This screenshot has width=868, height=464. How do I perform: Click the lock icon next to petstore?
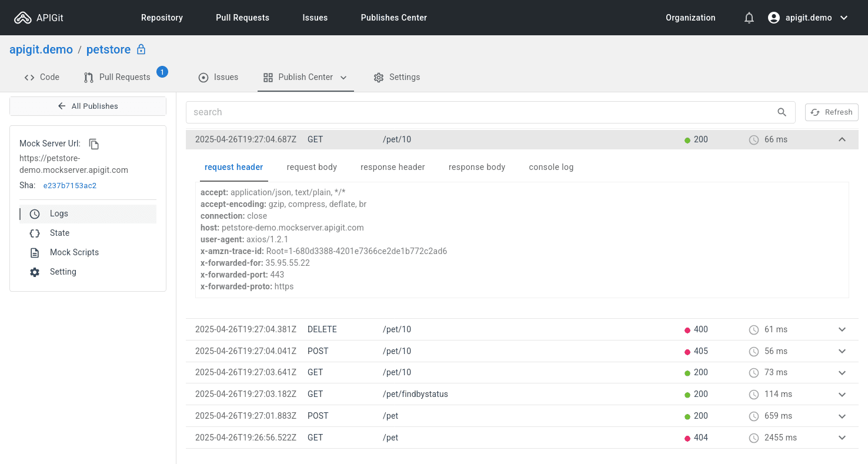(x=141, y=49)
